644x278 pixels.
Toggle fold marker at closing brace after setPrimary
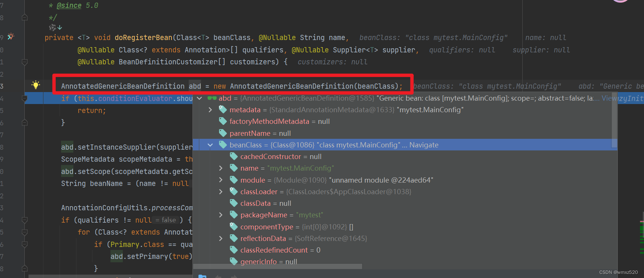[25, 268]
